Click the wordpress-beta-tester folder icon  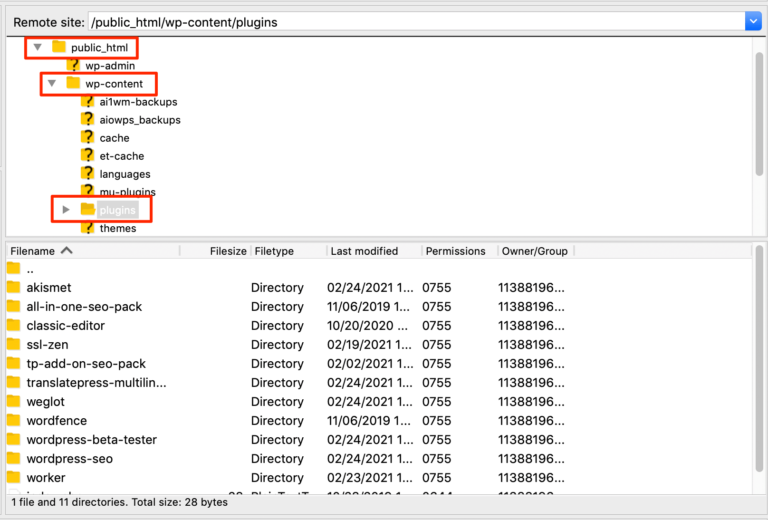(x=14, y=439)
